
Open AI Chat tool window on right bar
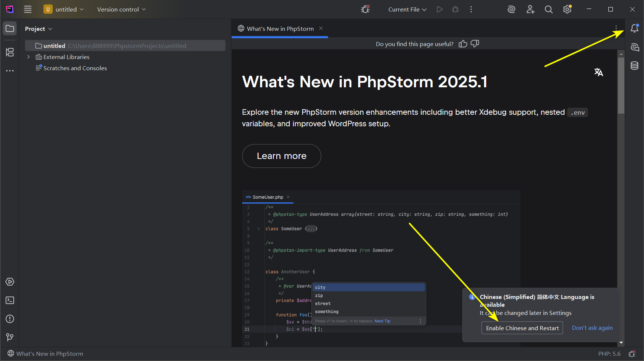(x=635, y=47)
